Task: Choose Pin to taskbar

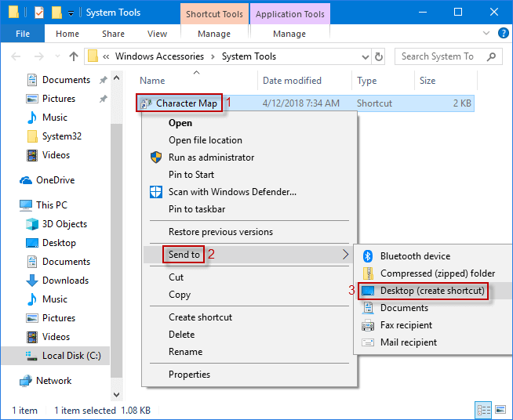Action: point(249,209)
